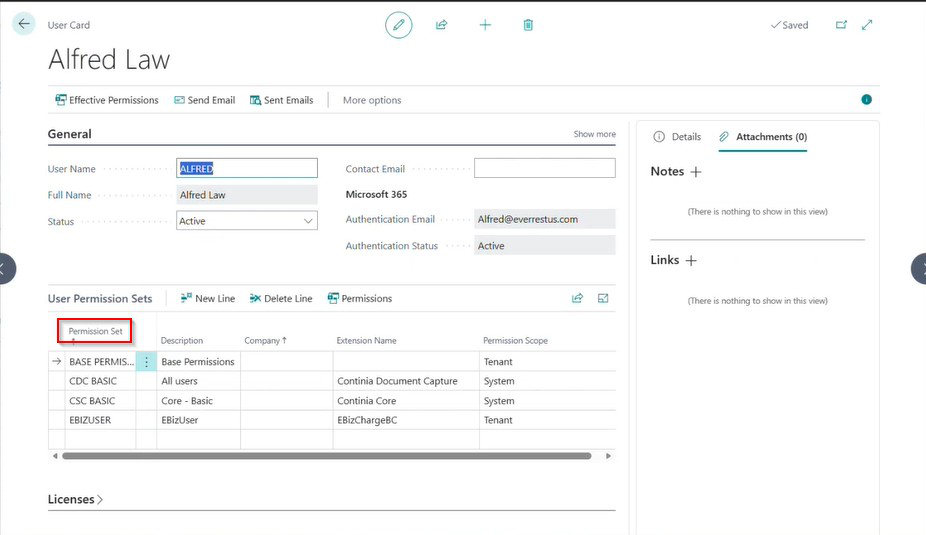
Task: Click the horizontal scrollbar of permission table
Action: pos(327,456)
